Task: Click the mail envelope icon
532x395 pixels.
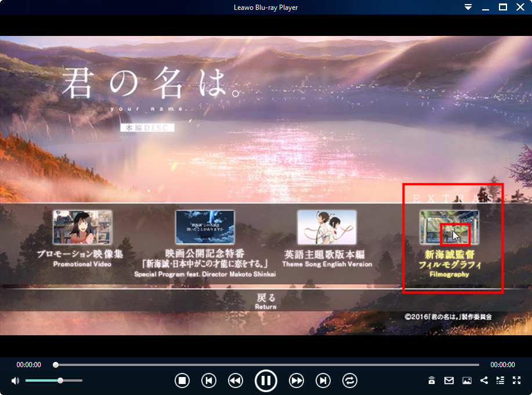Action: point(449,380)
